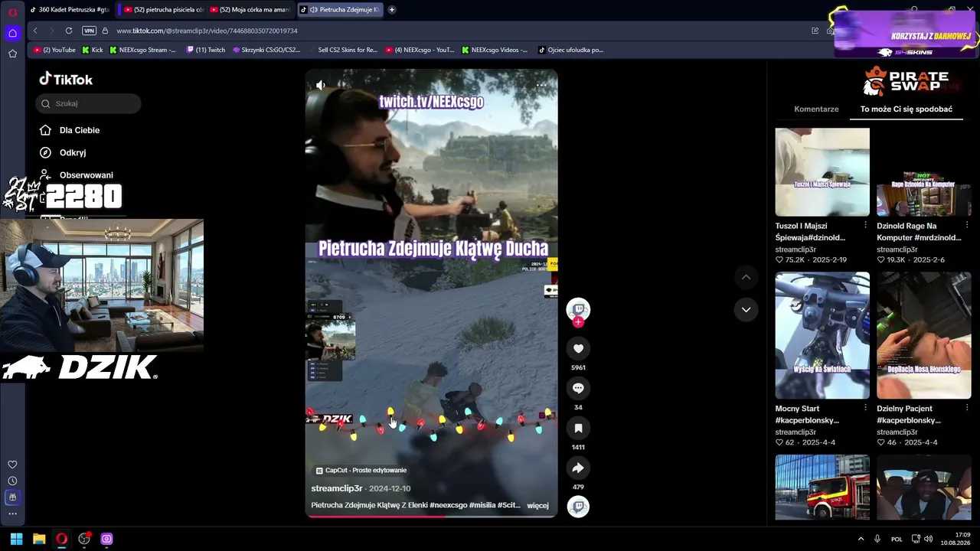Open OBS Studio from taskbar
This screenshot has height=551, width=980.
[84, 539]
